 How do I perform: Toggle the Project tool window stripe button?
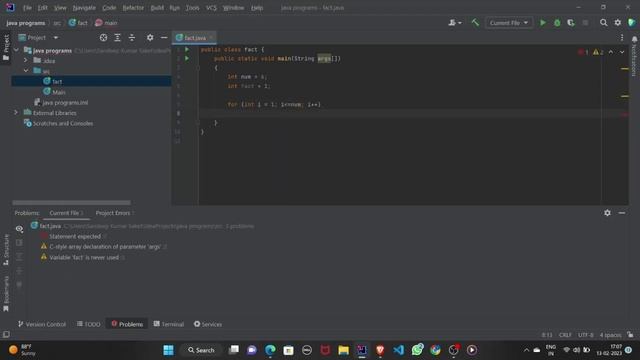[x=6, y=47]
